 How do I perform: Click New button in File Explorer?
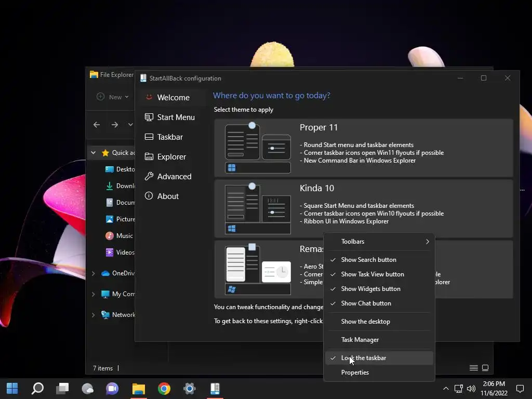click(113, 97)
